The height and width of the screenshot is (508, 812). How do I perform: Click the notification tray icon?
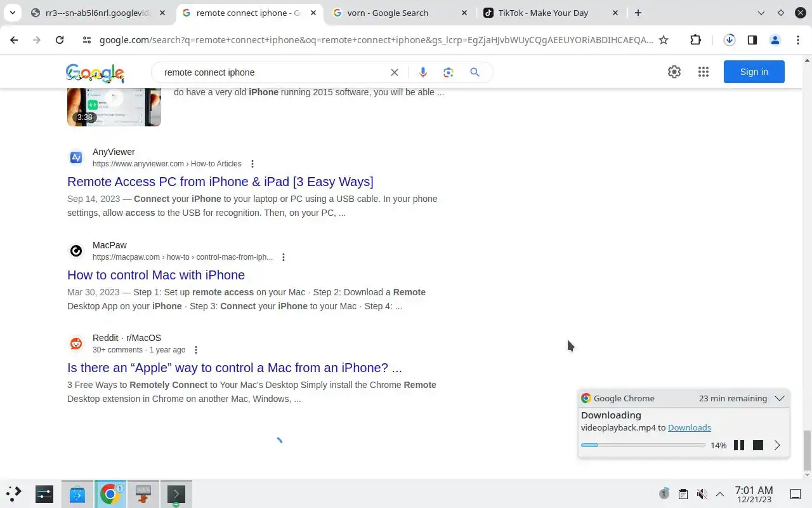664,494
